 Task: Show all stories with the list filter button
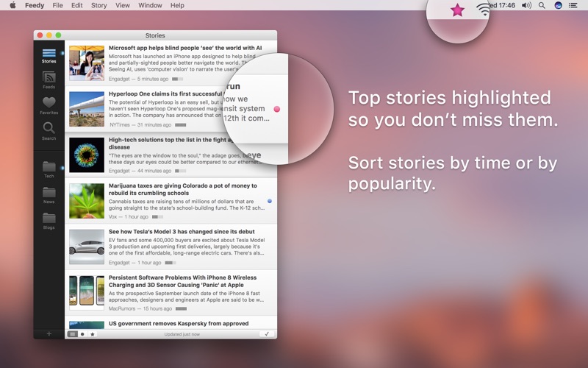72,334
